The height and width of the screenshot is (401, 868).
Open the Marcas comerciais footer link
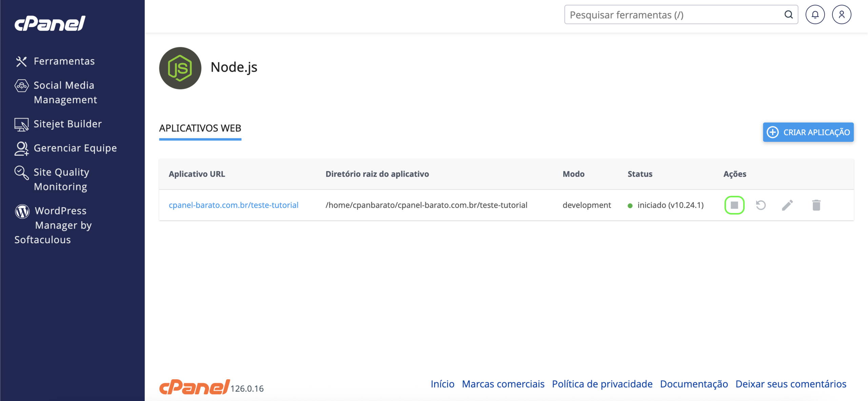coord(503,384)
